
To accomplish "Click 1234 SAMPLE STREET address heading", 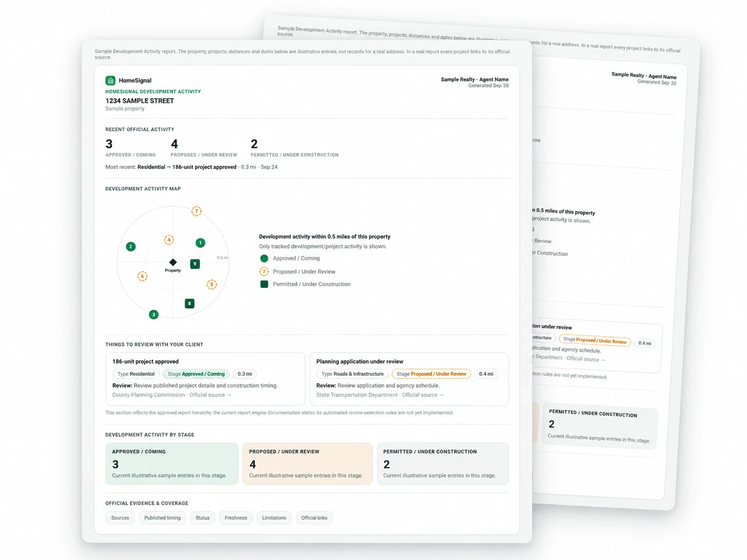I will tap(140, 101).
